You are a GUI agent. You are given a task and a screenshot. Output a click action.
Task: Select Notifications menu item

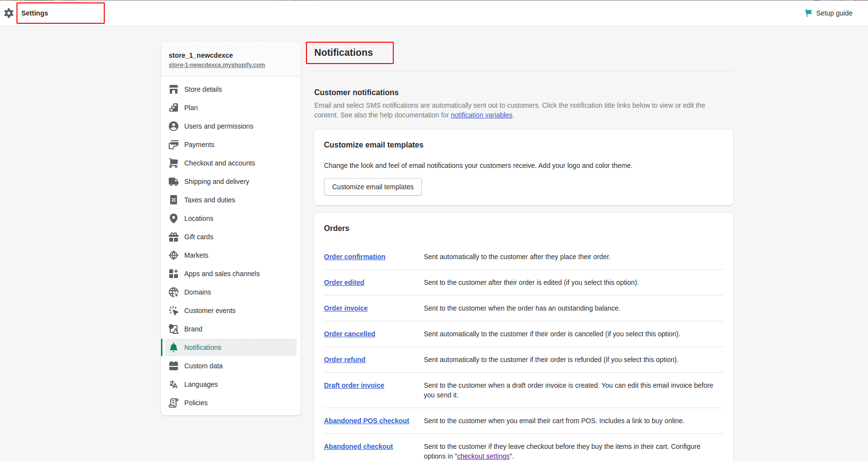click(231, 347)
